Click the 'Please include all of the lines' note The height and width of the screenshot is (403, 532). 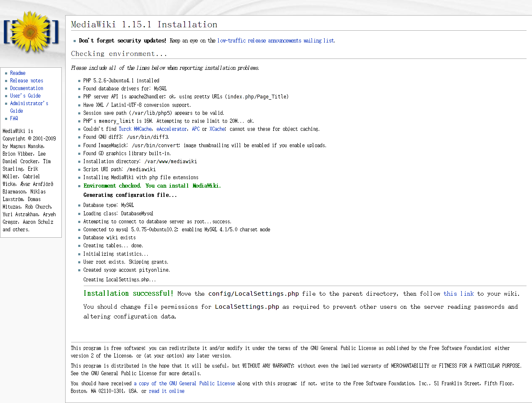coord(165,68)
